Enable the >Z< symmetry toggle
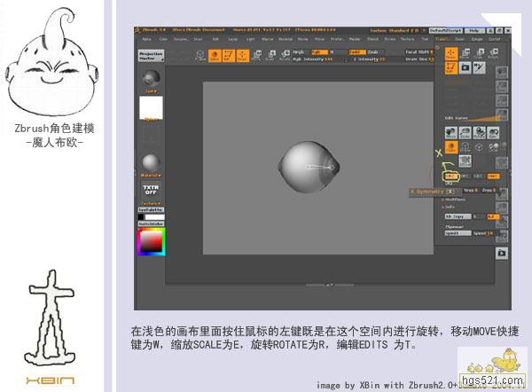Screen dimensions: 532x392 [x=479, y=176]
